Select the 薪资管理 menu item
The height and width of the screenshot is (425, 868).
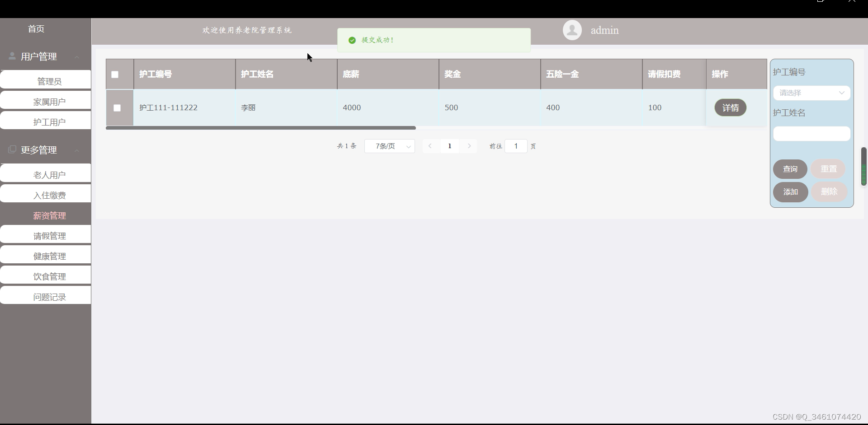click(x=46, y=215)
